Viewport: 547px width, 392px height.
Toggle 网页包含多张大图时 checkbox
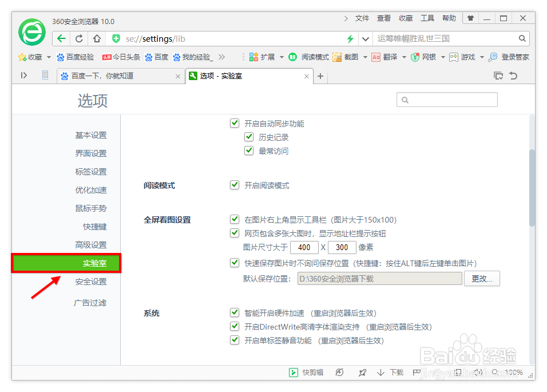[235, 233]
